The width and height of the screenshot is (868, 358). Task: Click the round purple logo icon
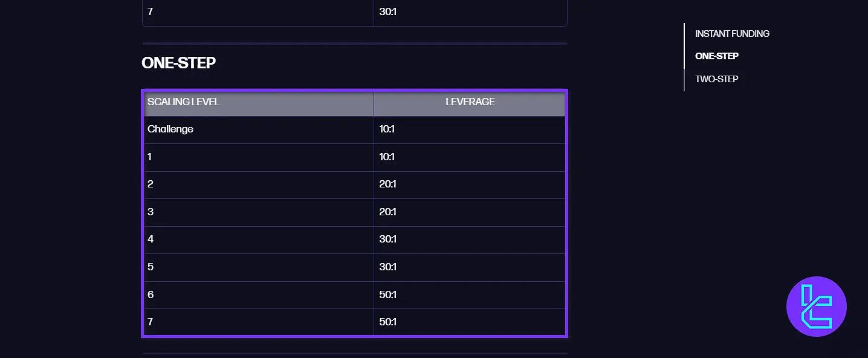tap(816, 307)
